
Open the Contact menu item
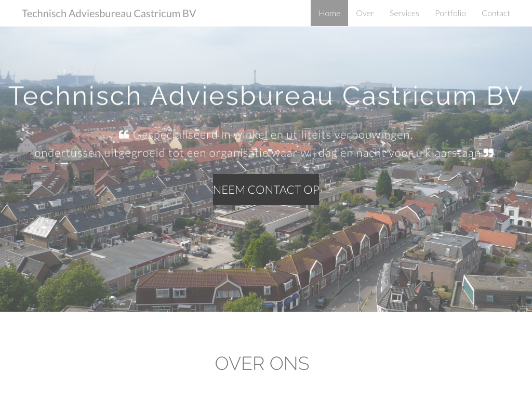click(x=496, y=13)
